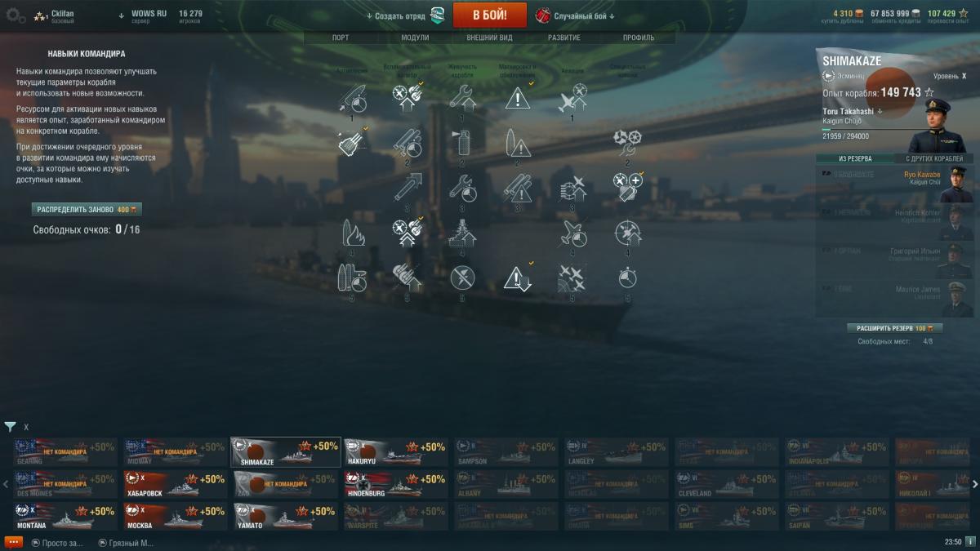The width and height of the screenshot is (980, 551).
Task: Select the stopwatch skill in the bottom row
Action: [x=627, y=279]
